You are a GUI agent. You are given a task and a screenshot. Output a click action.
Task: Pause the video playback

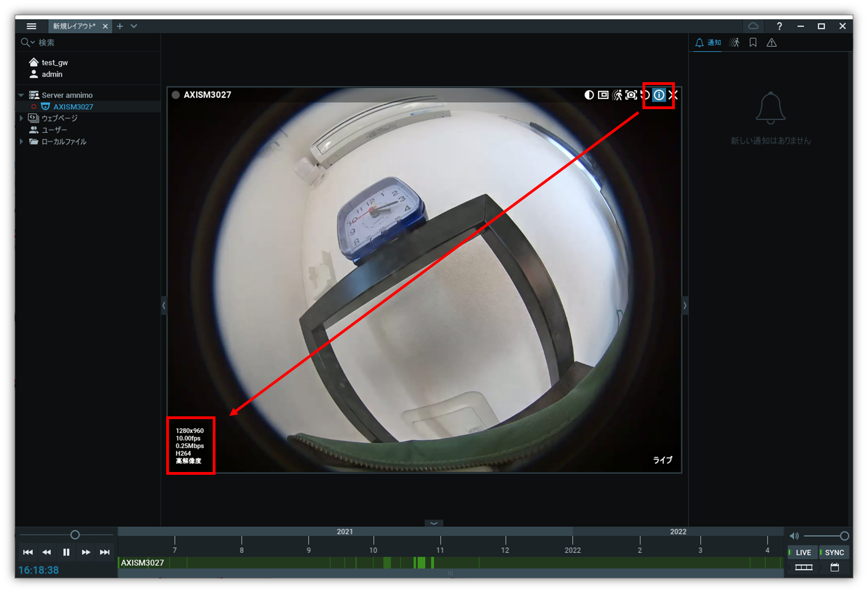[x=66, y=552]
